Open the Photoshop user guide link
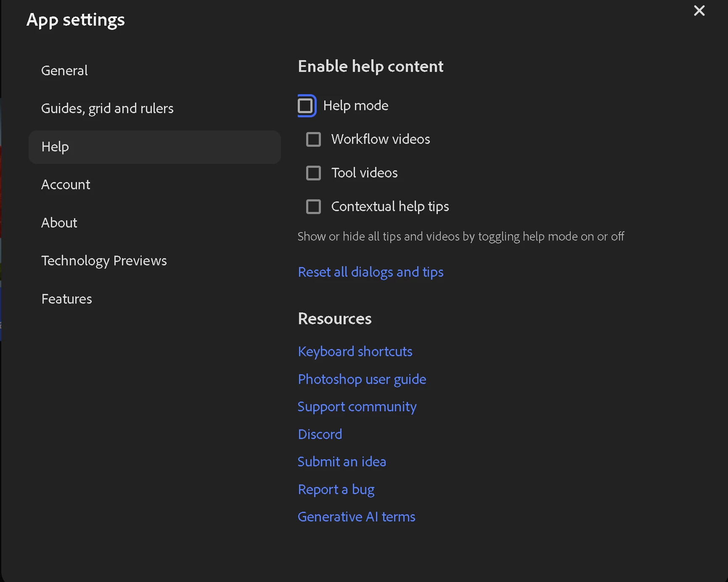Image resolution: width=728 pixels, height=582 pixels. tap(362, 379)
